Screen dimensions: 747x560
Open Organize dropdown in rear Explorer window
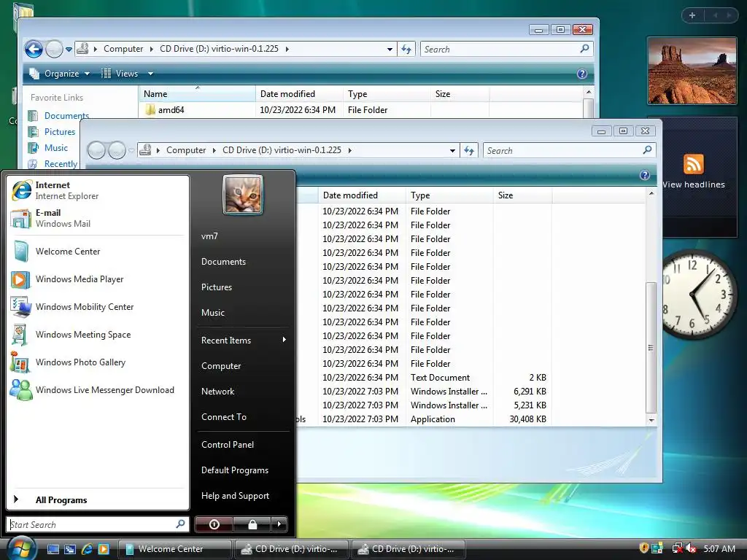point(60,74)
